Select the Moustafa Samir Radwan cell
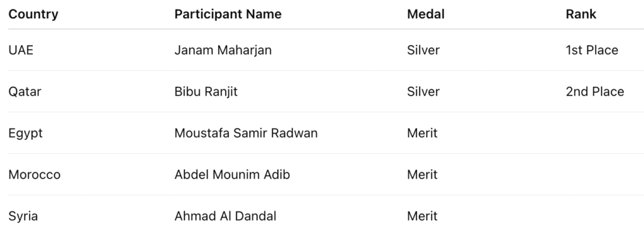 point(246,133)
